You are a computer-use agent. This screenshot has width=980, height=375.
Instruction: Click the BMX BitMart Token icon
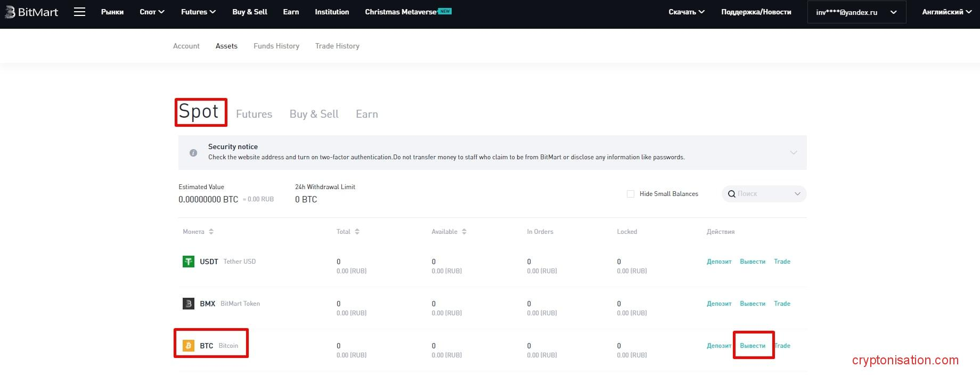pos(189,304)
